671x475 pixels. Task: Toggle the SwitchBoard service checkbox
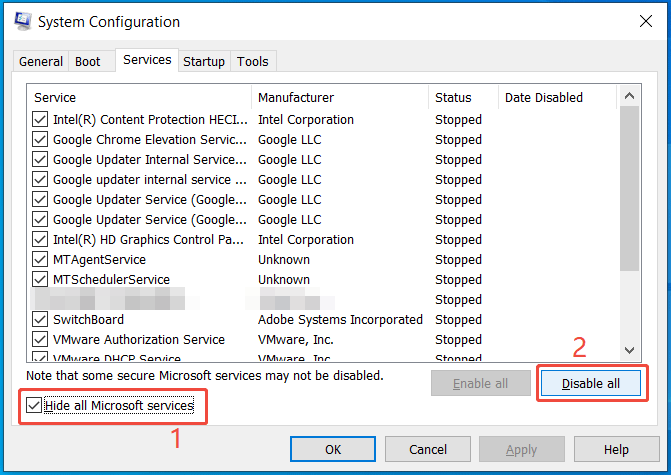(x=40, y=320)
